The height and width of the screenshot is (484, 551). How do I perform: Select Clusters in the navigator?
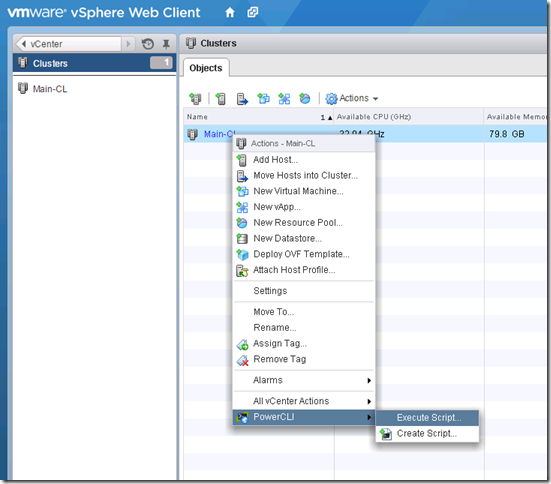pos(94,63)
